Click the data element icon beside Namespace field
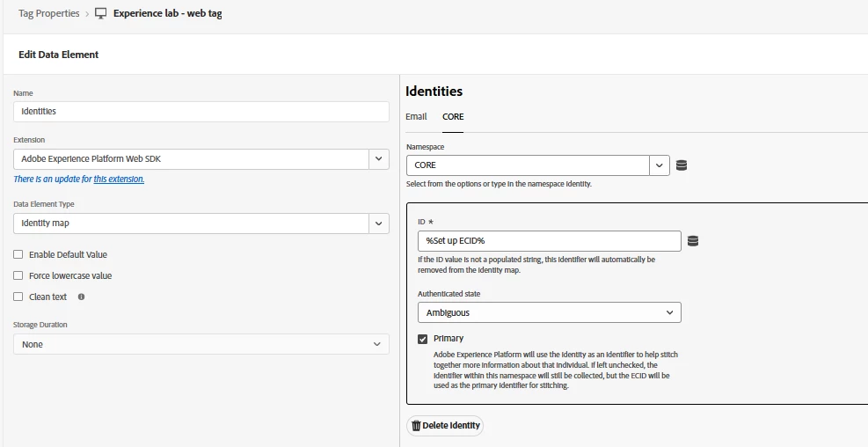The height and width of the screenshot is (447, 868). (x=682, y=165)
